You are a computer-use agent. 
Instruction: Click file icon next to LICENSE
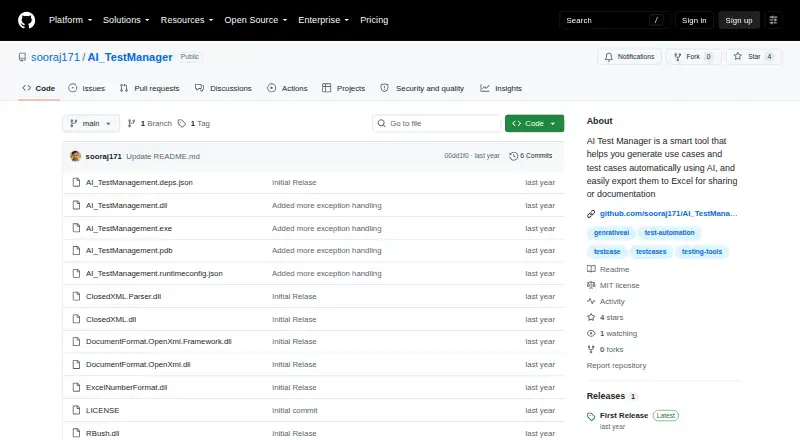click(x=76, y=410)
